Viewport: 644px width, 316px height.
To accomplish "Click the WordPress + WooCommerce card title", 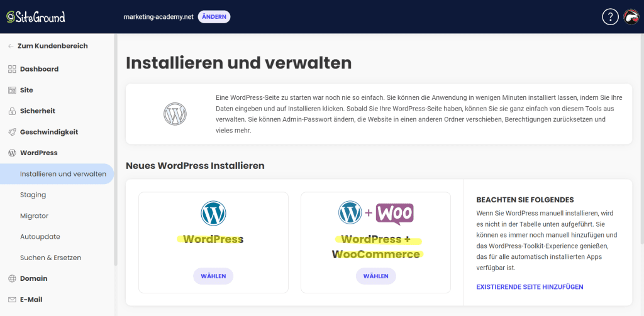I will tap(376, 247).
